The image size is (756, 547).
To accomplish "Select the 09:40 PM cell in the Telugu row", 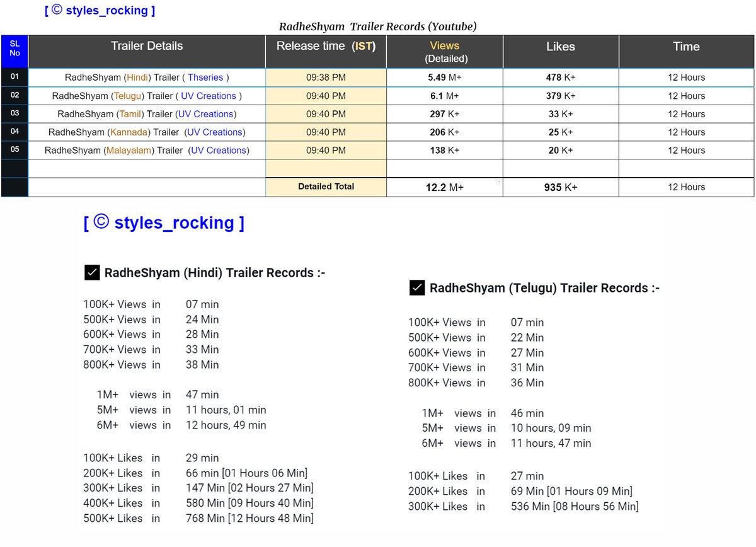I will coord(326,96).
